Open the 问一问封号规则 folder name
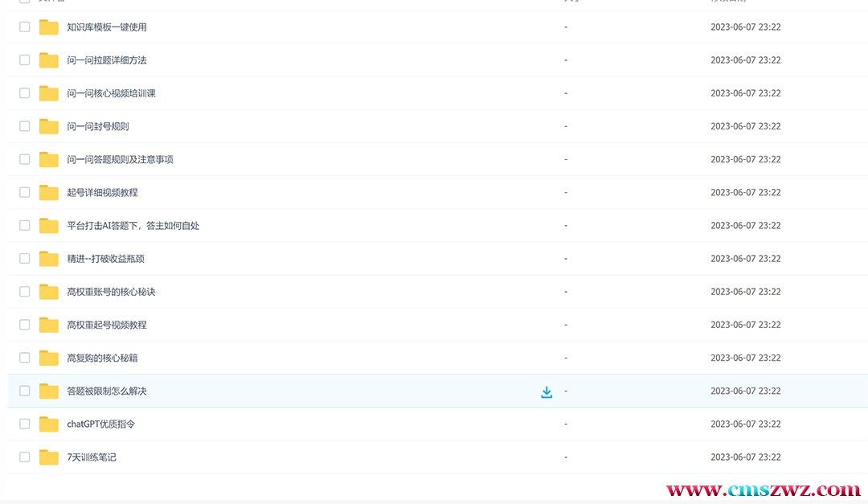The width and height of the screenshot is (868, 504). (x=98, y=126)
